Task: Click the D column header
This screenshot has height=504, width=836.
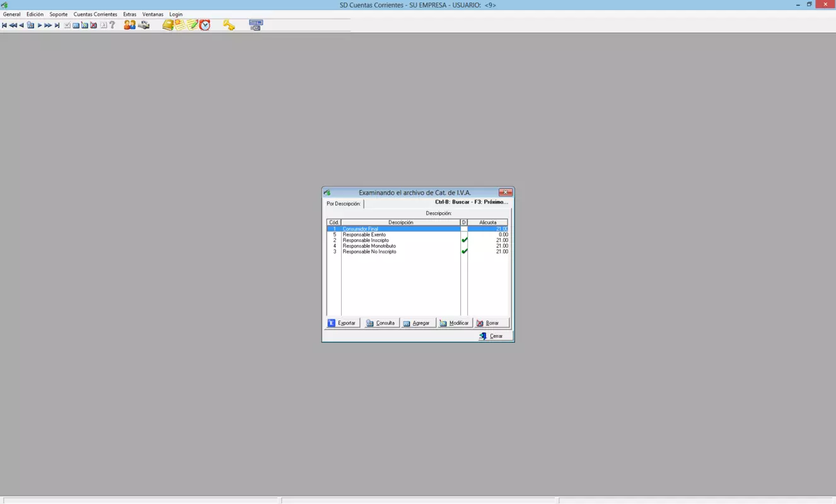Action: pyautogui.click(x=464, y=222)
